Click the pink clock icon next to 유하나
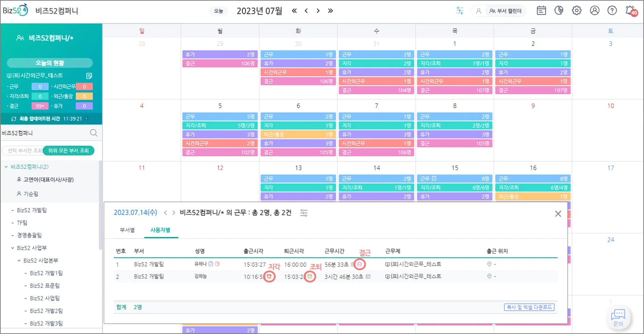Viewport: 644px width, 334px height. (217, 264)
